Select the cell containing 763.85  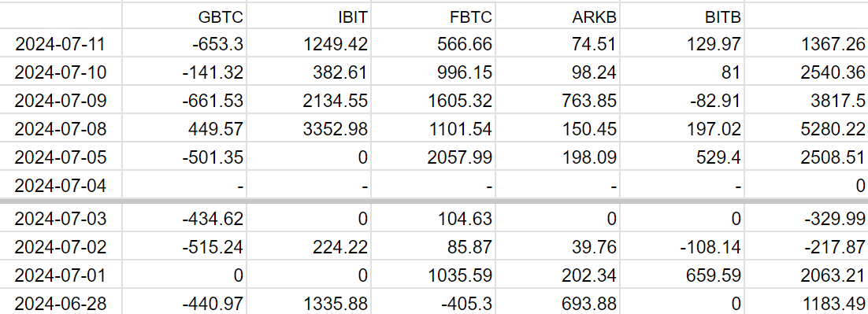[x=558, y=101]
